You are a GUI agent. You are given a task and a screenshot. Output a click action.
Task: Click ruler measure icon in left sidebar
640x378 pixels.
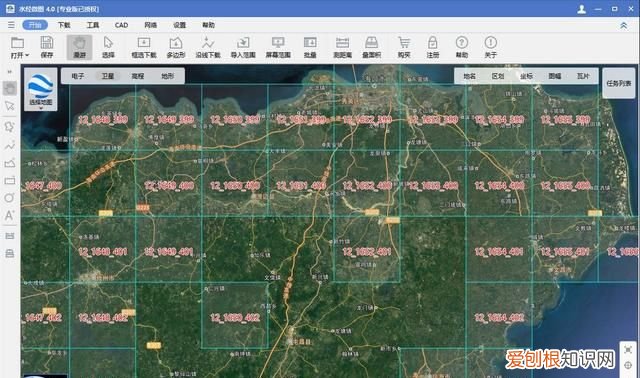(10, 236)
